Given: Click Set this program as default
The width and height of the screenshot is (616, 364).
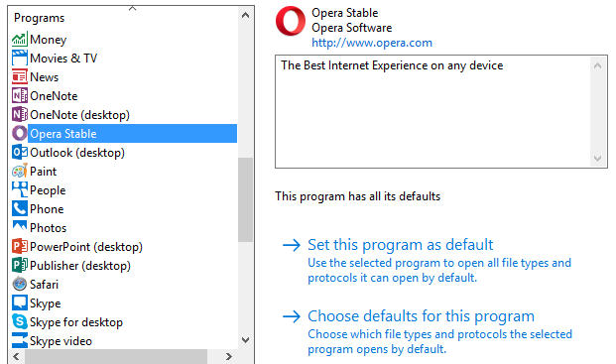Looking at the screenshot, I should tap(400, 245).
